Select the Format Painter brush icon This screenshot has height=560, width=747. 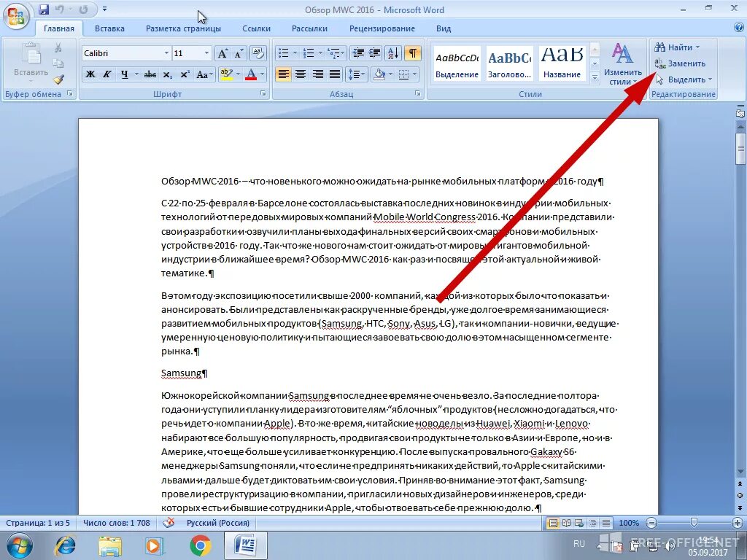pyautogui.click(x=58, y=79)
